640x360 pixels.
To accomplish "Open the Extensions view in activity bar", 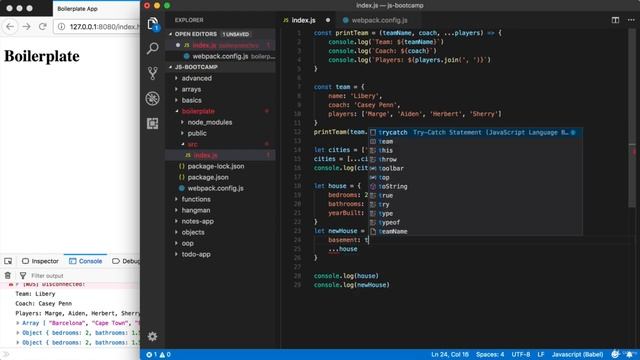I will point(153,124).
